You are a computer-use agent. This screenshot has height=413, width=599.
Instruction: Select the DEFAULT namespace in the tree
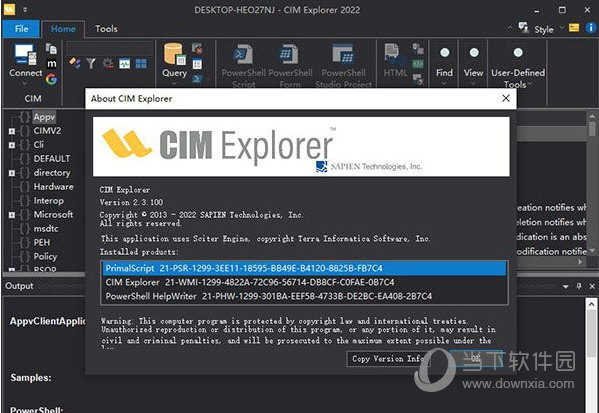tap(52, 159)
